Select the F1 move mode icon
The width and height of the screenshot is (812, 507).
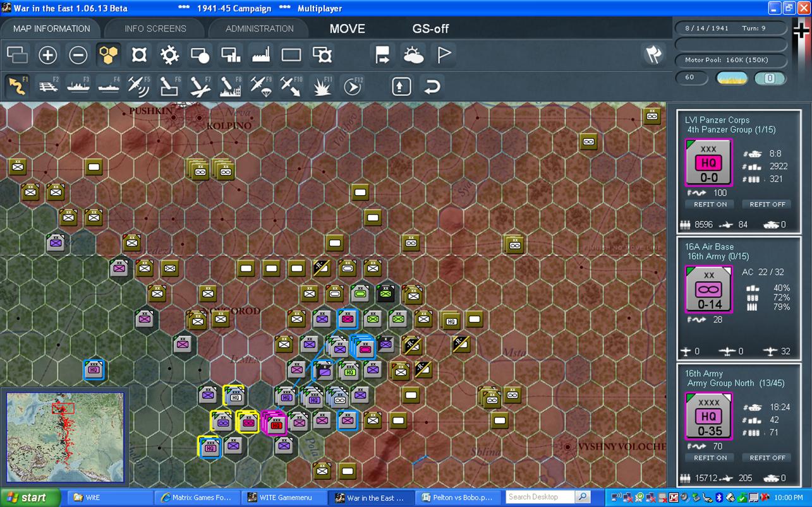click(x=18, y=86)
